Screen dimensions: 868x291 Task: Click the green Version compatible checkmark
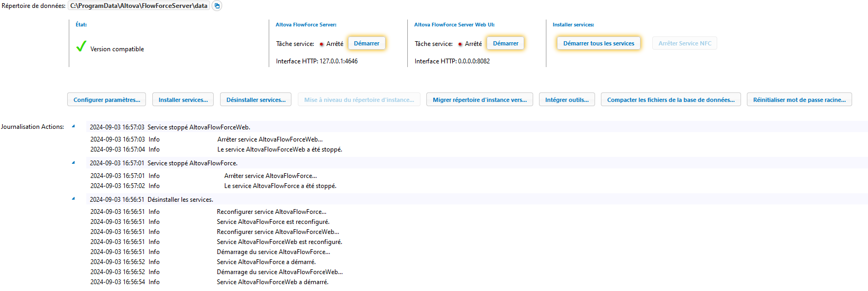[x=81, y=47]
